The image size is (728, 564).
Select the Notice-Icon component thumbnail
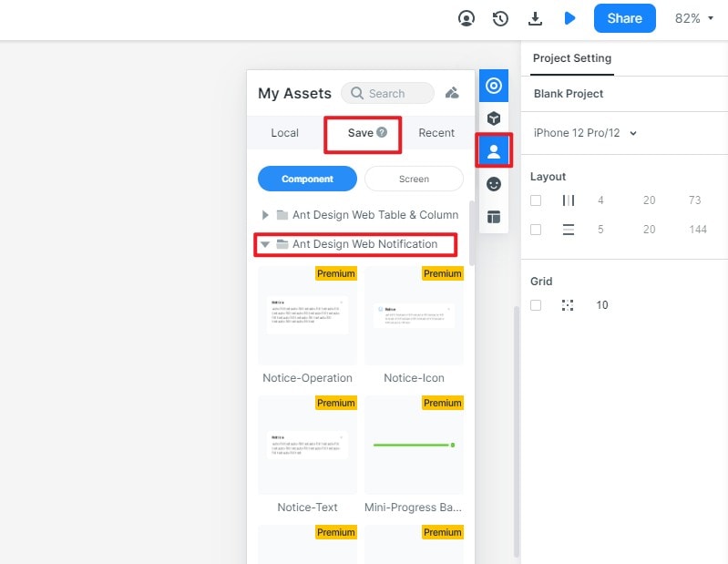415,315
